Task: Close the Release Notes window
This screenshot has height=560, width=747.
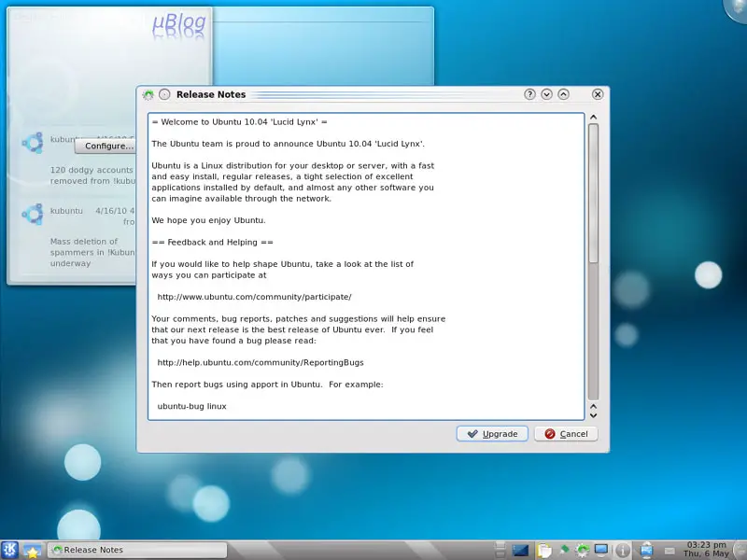Action: 598,94
